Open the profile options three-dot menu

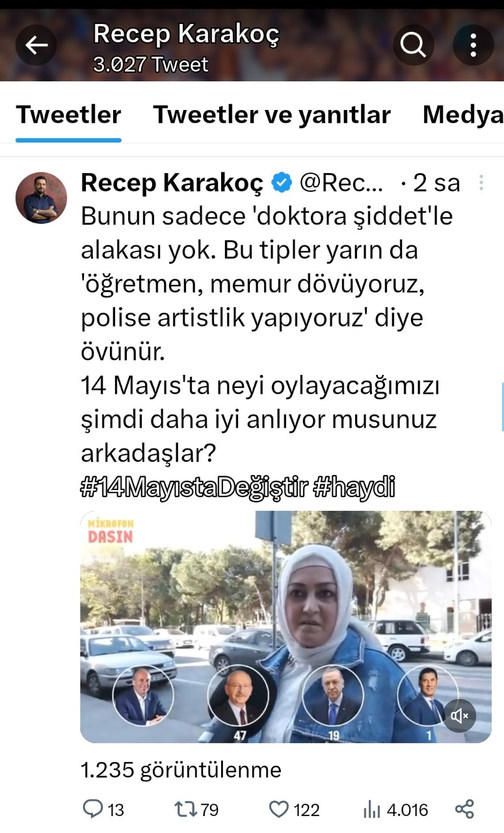point(473,44)
